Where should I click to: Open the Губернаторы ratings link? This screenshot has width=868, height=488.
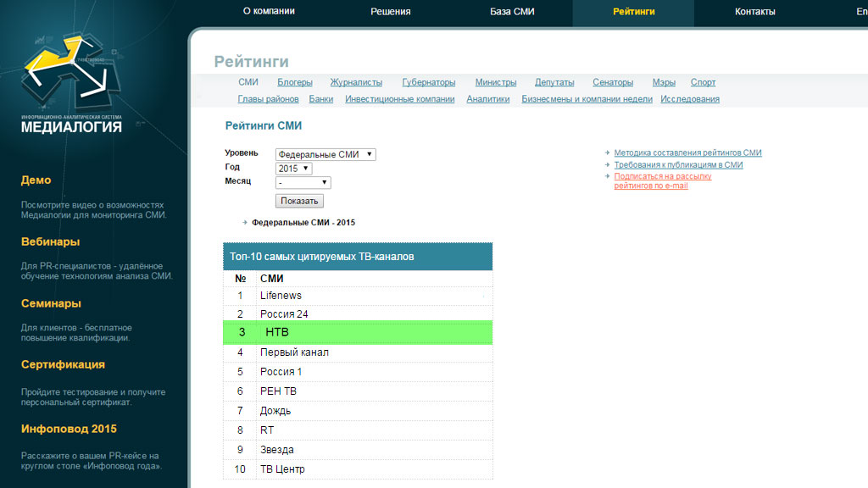428,82
